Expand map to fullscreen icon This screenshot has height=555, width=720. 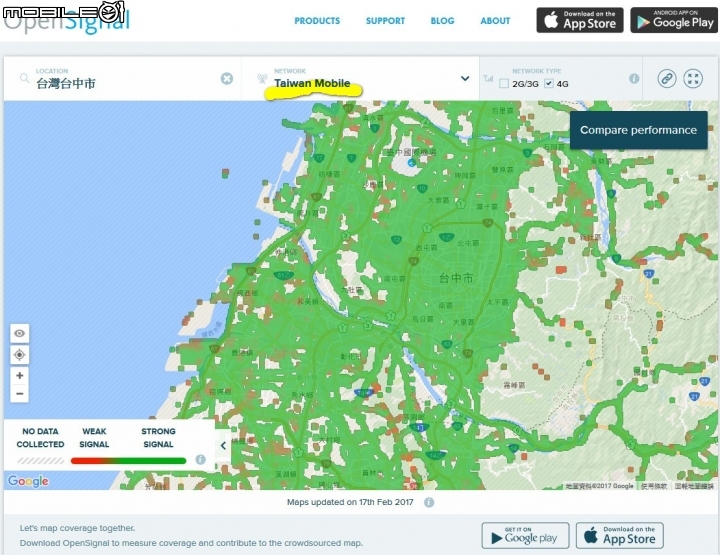tap(693, 78)
